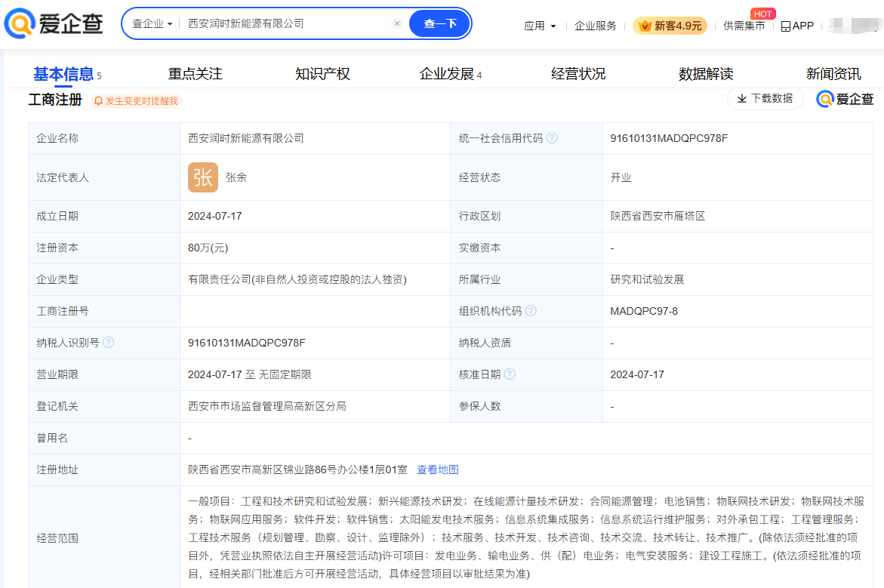Open help icon next to 组织机构代码
Viewport: 884px width, 588px height.
[531, 311]
